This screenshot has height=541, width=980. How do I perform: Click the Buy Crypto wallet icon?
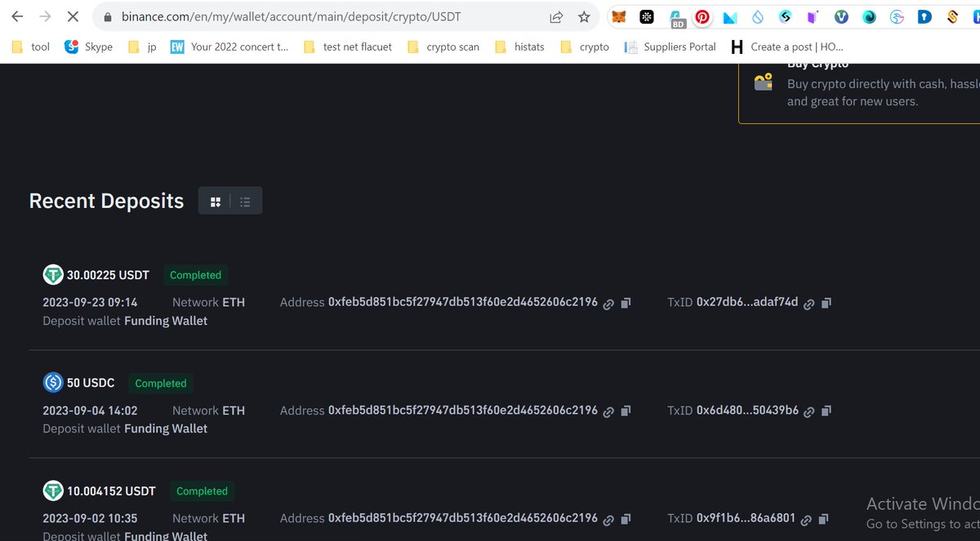[764, 82]
